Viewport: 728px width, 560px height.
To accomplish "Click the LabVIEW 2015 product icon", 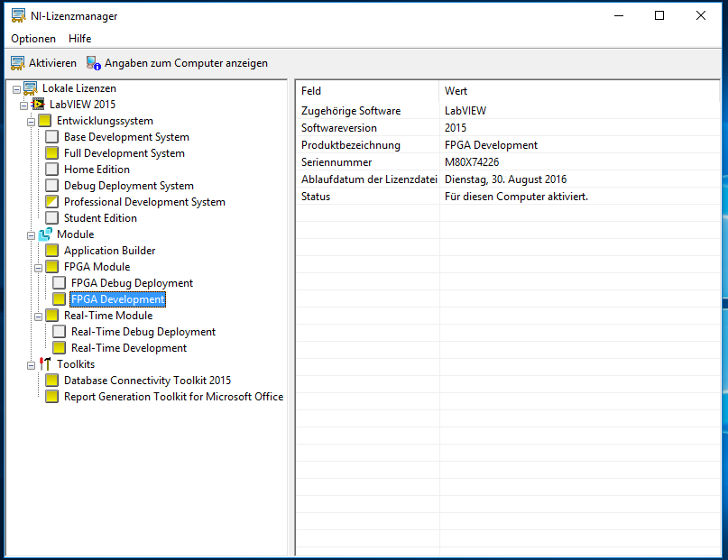I will (38, 105).
